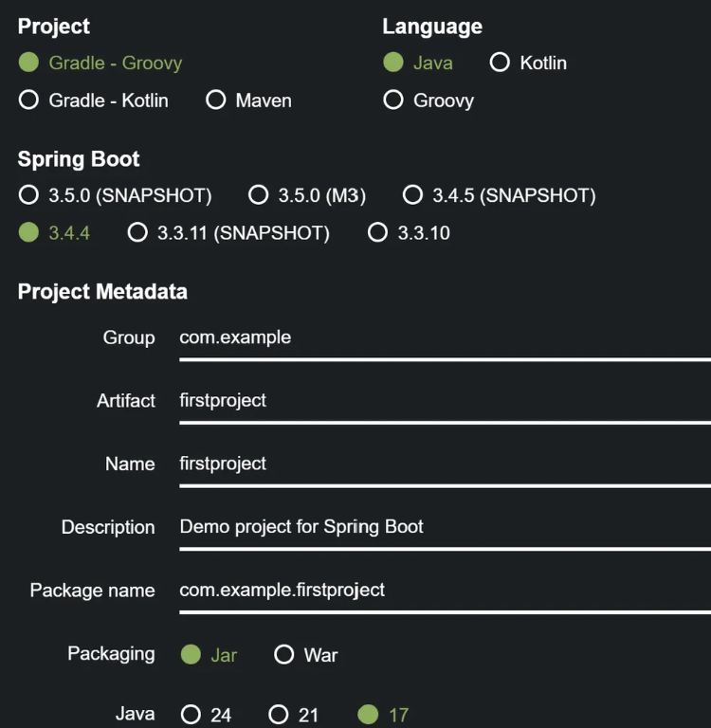Pick Java as the language

(x=393, y=63)
